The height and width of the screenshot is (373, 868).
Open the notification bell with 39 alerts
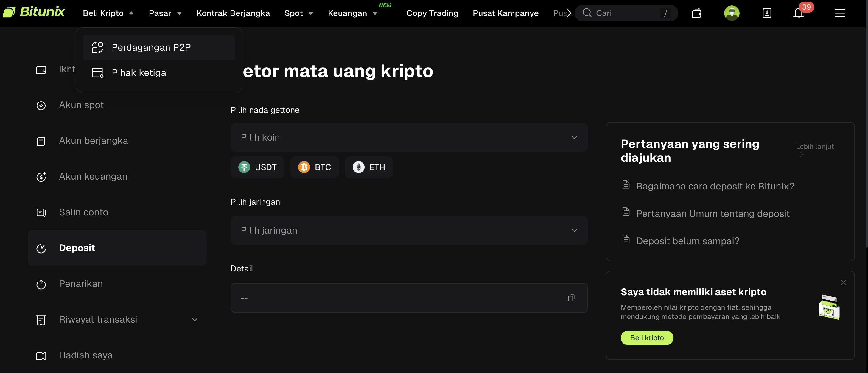[x=798, y=13]
